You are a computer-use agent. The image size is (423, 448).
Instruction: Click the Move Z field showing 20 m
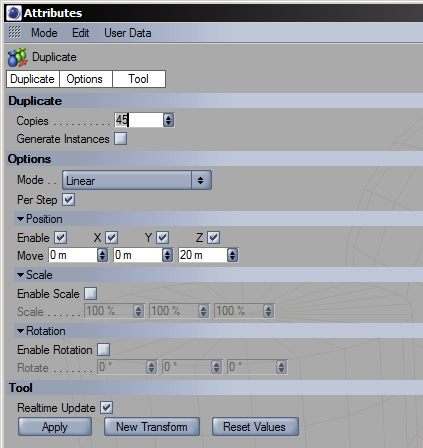pos(203,255)
